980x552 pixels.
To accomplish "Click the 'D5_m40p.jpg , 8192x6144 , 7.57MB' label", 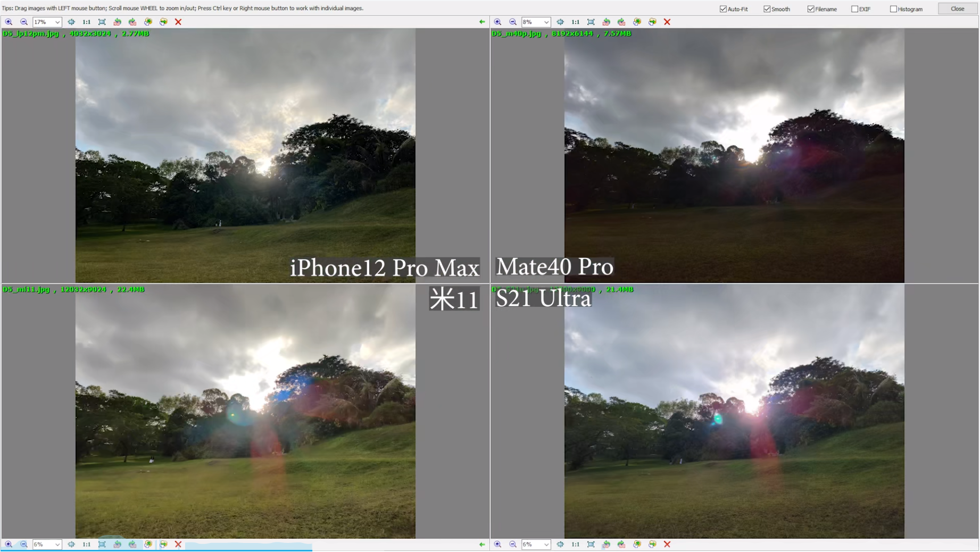I will click(561, 34).
